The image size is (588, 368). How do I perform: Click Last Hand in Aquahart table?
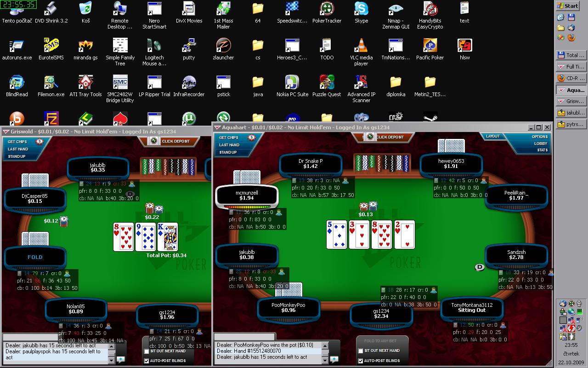click(x=229, y=145)
